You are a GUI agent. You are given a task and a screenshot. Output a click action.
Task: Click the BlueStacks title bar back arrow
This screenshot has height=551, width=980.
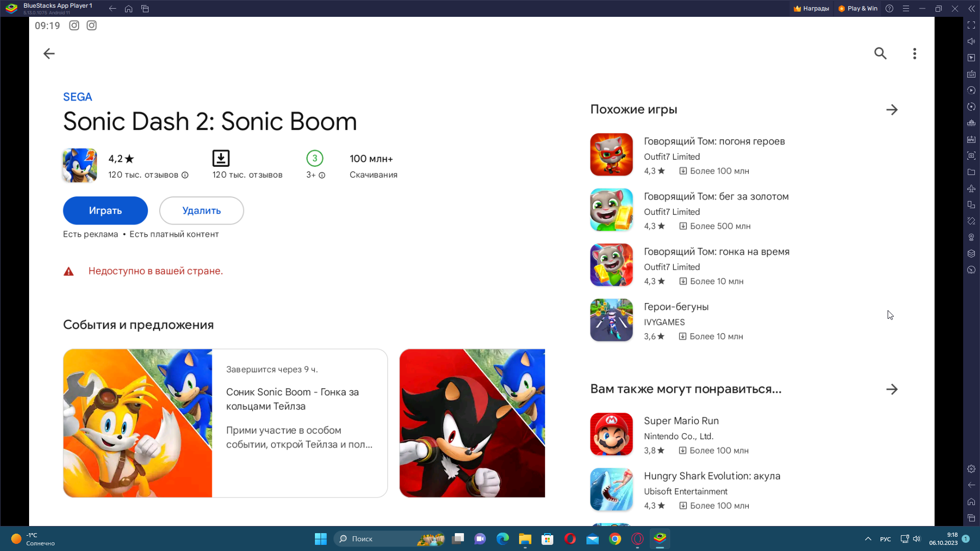pos(112,9)
